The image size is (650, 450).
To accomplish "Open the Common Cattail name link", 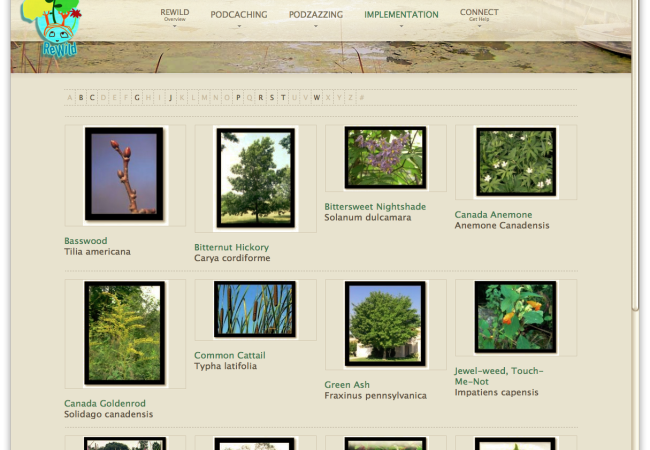I will [x=230, y=355].
